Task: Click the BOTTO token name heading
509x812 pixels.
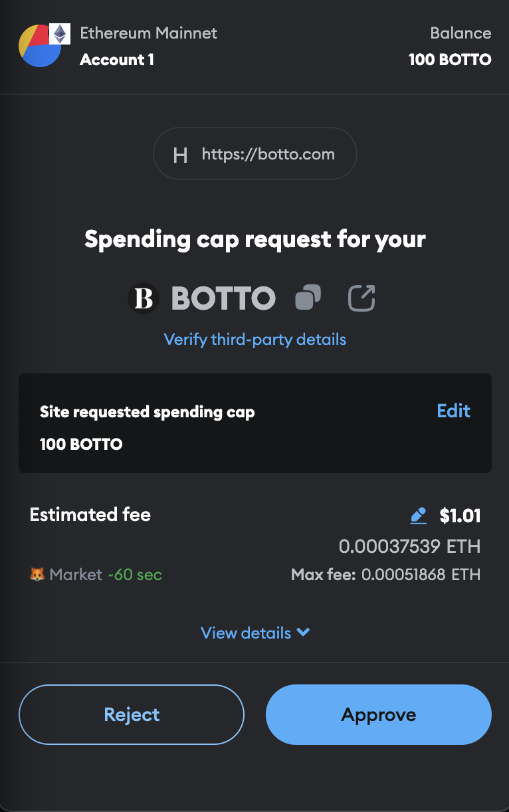Action: (x=223, y=298)
